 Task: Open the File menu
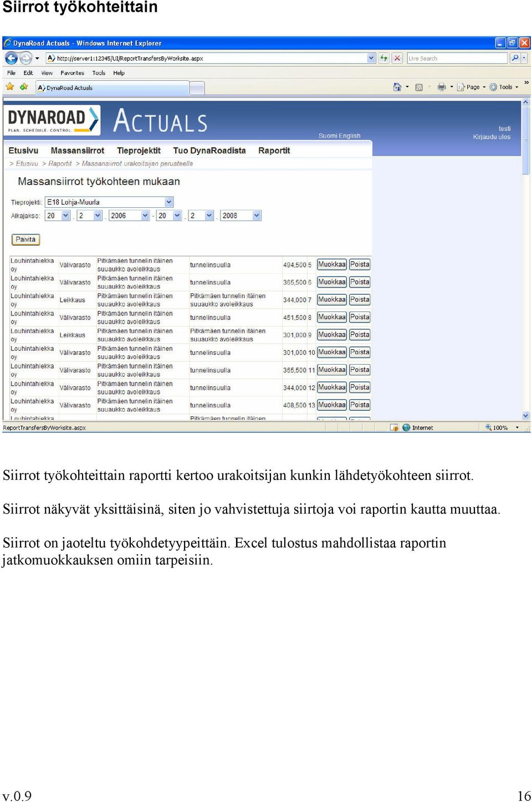[x=11, y=73]
